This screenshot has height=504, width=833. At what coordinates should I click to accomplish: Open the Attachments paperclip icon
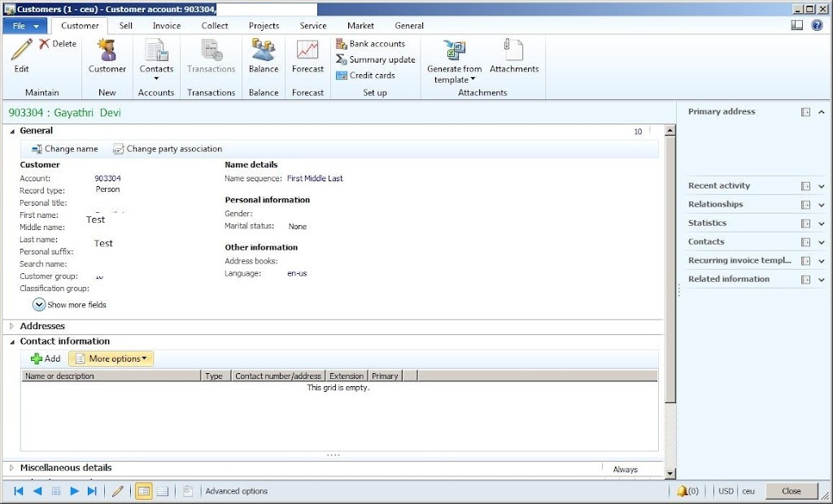(x=514, y=50)
